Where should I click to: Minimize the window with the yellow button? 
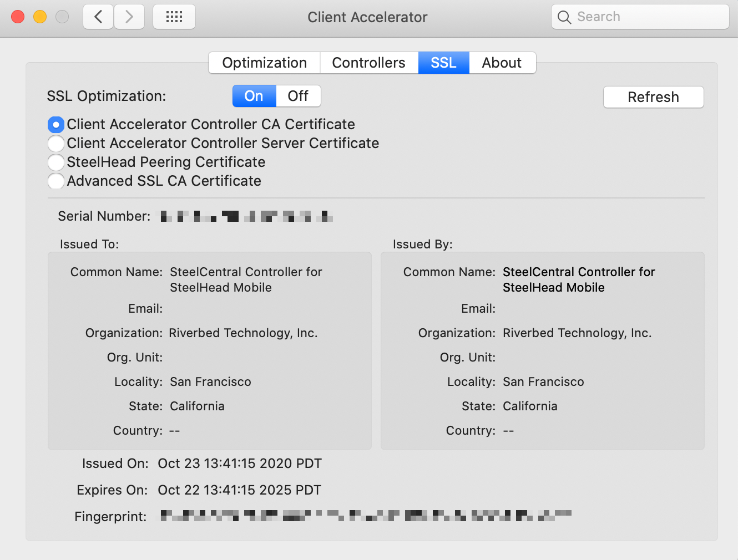[x=40, y=17]
